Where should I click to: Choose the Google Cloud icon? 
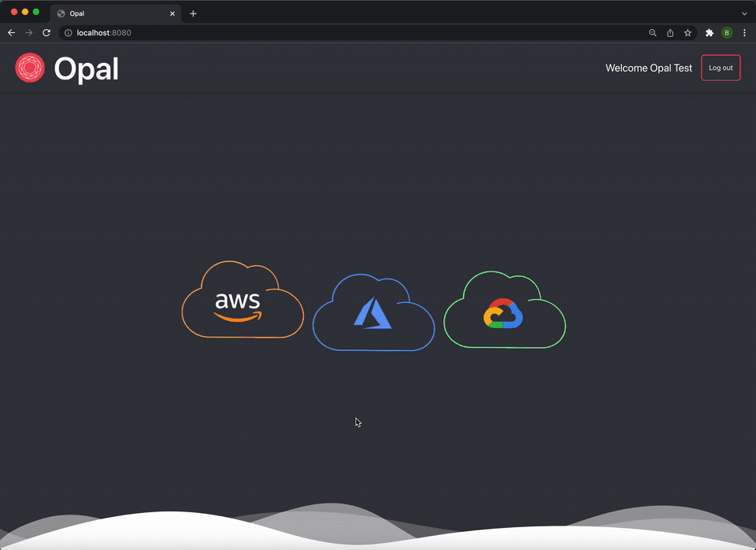point(504,310)
